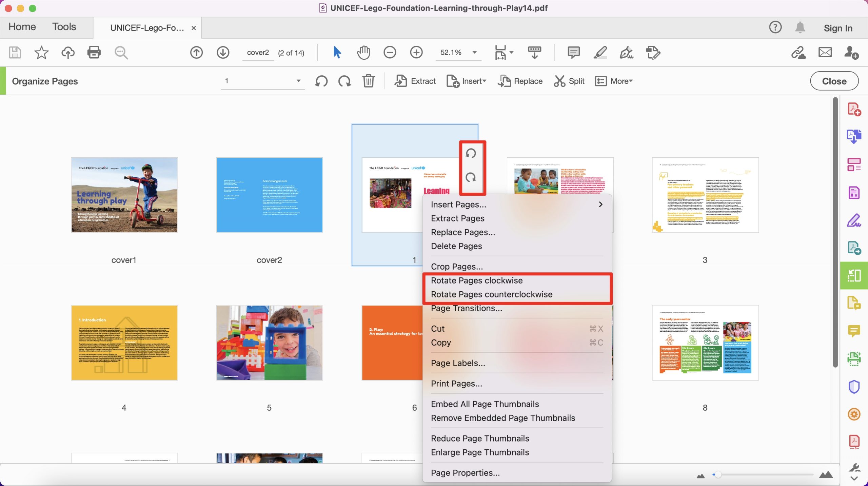
Task: Open the Insert dropdown menu
Action: click(x=466, y=81)
